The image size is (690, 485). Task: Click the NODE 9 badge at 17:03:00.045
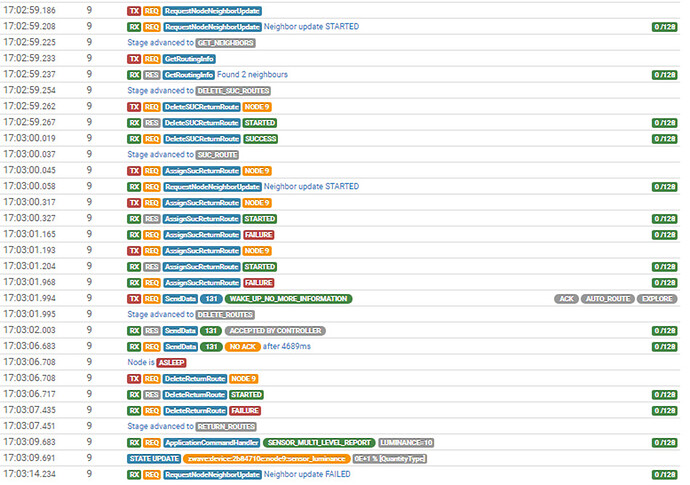pyautogui.click(x=257, y=171)
